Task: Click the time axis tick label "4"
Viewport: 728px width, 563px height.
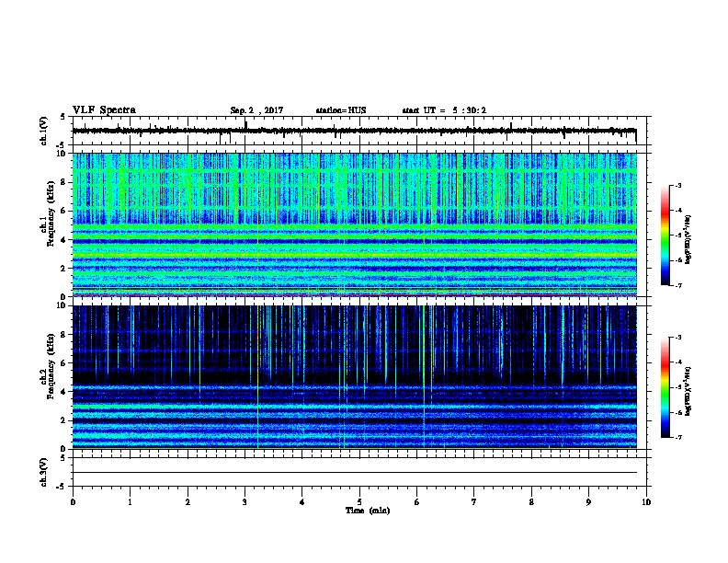Action: click(x=302, y=502)
